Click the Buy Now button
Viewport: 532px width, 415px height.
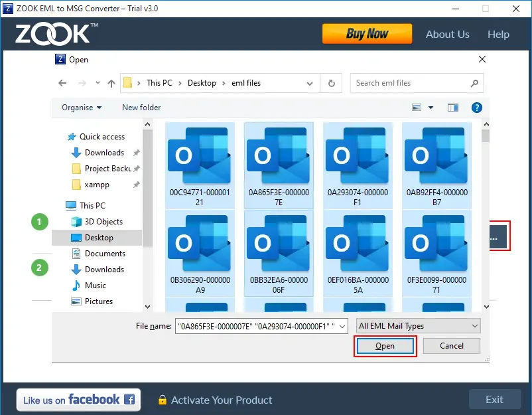pos(367,34)
